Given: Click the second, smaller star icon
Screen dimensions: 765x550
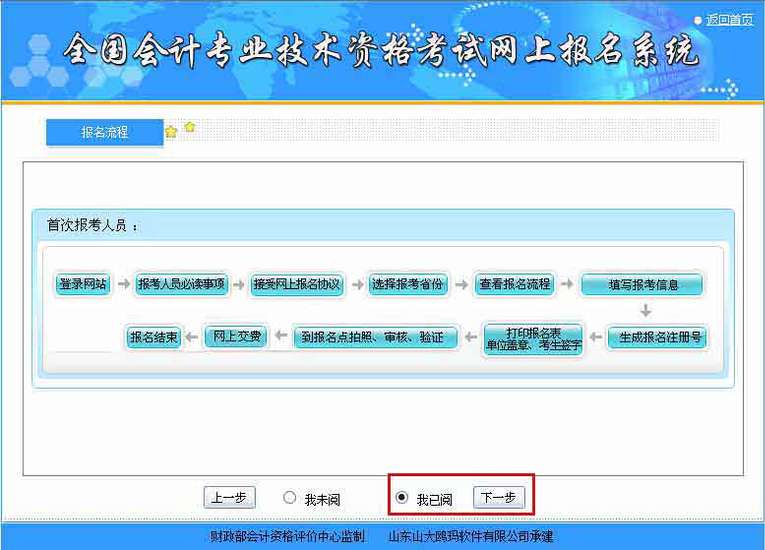Looking at the screenshot, I should tap(190, 126).
